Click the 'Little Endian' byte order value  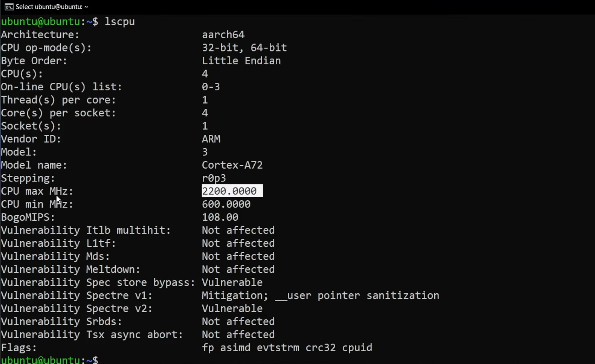pyautogui.click(x=241, y=61)
